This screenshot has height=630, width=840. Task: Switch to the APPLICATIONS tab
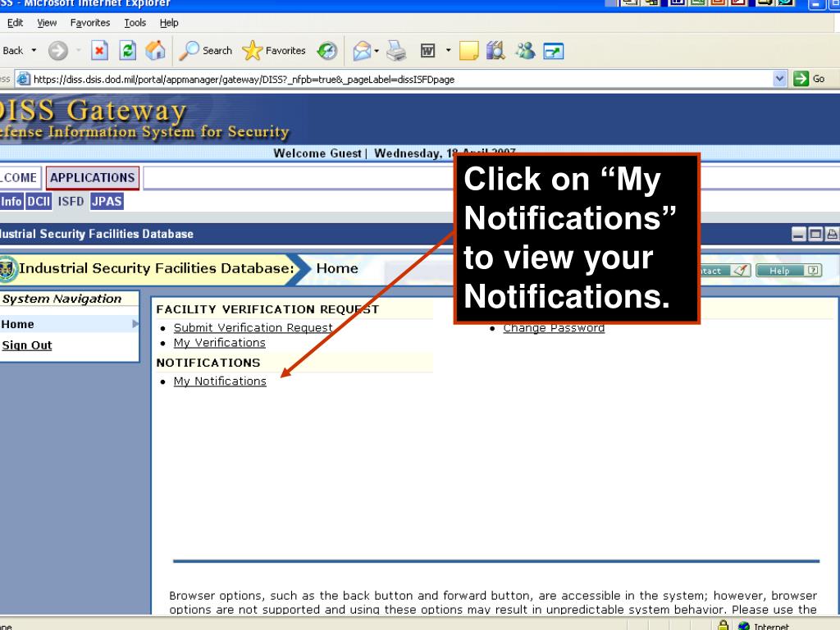[x=93, y=178]
